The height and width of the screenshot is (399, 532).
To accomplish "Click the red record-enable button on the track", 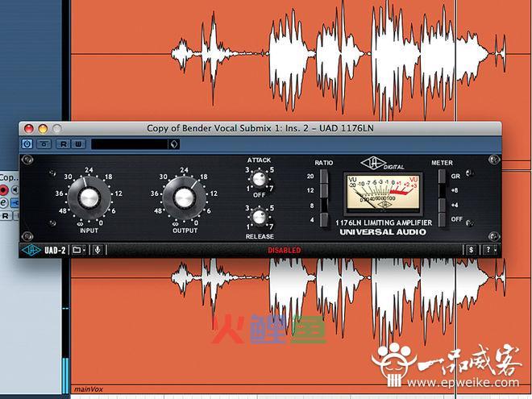I will [3, 189].
